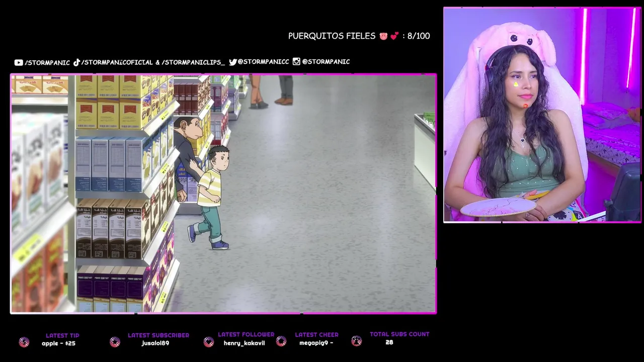Click the TOTAL SUBS COUNT heading
Viewport: 644px width, 362px height.
coord(399,334)
